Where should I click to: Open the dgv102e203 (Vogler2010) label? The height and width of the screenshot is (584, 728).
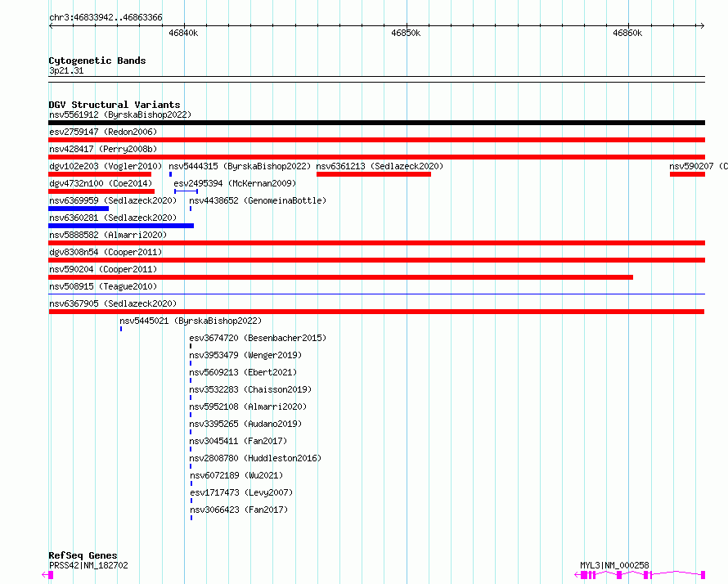pos(106,166)
